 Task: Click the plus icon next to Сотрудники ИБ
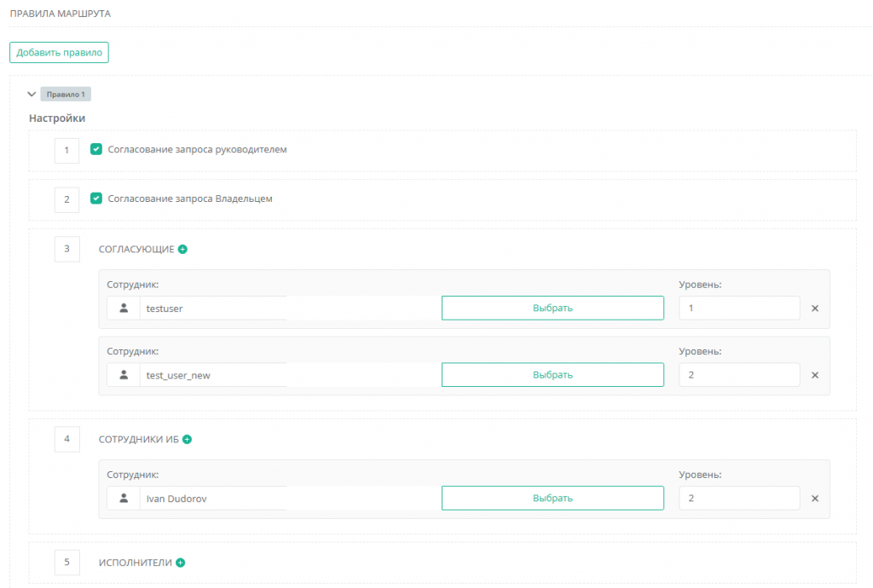(x=188, y=440)
